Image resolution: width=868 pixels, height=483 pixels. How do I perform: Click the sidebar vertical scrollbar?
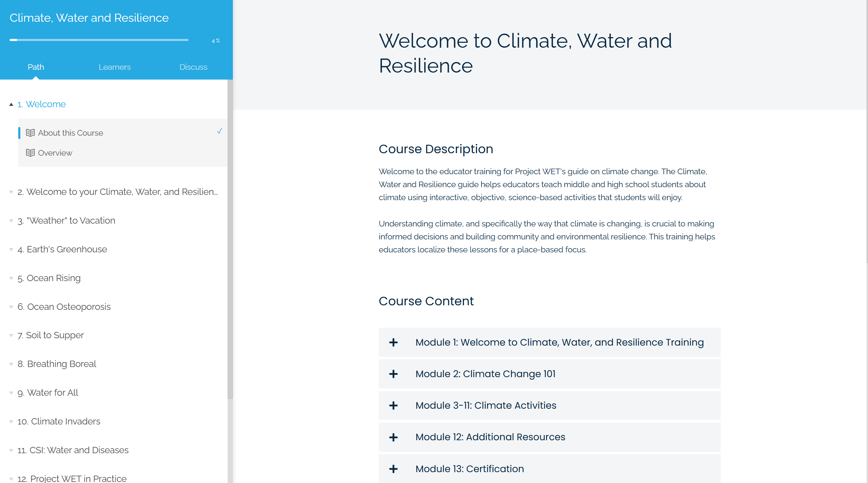pyautogui.click(x=230, y=238)
